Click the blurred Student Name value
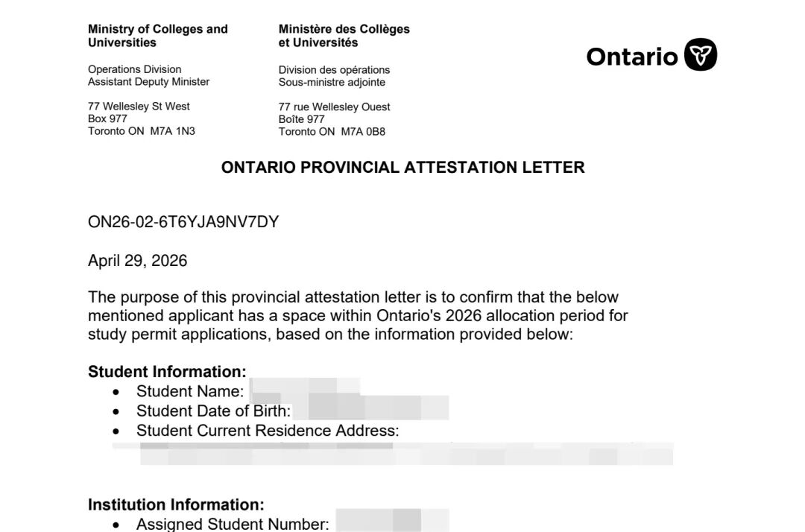Screen dimensions: 805x532 coord(305,390)
